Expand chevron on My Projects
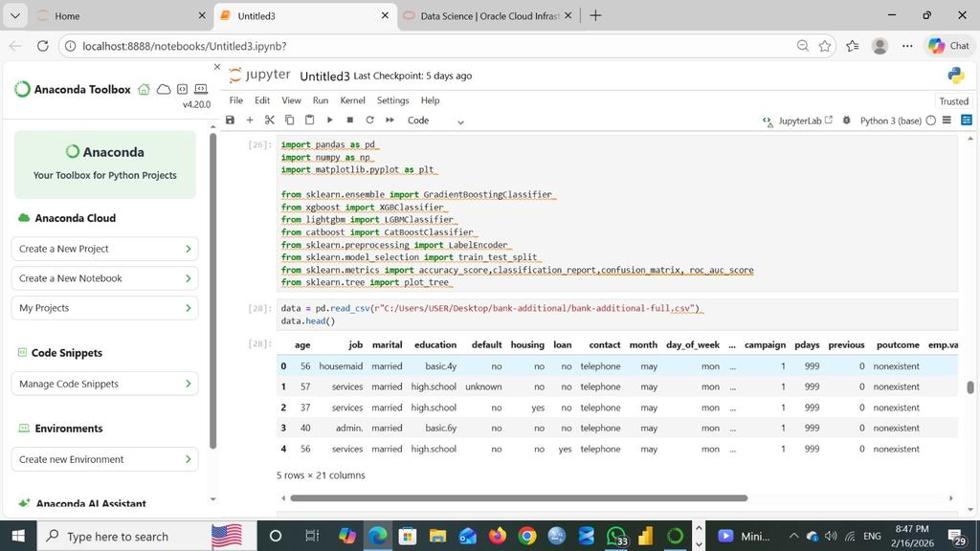Screen dimensions: 980x551 point(189,308)
